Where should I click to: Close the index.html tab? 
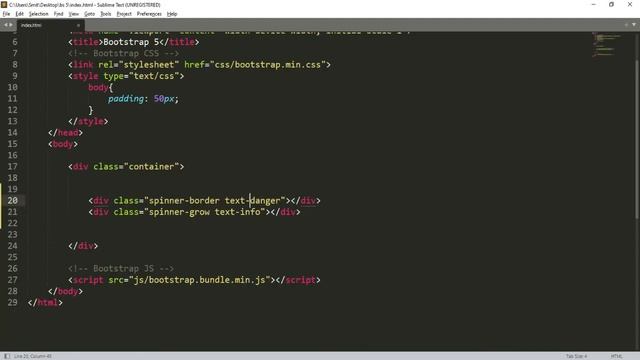[78, 25]
